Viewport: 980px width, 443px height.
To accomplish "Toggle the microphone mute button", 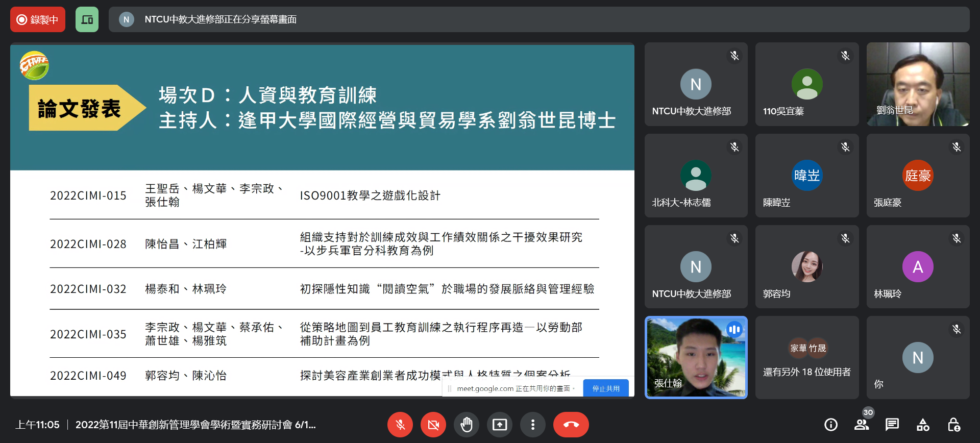I will point(400,425).
